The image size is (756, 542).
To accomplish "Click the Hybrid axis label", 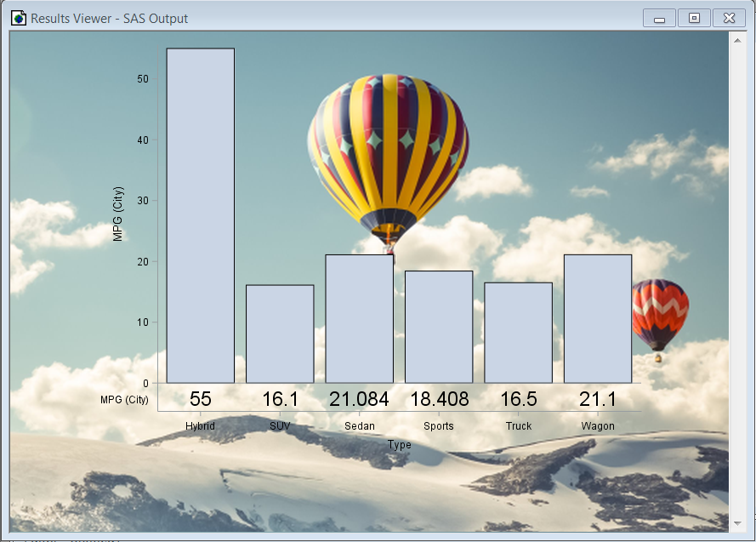I will [200, 425].
